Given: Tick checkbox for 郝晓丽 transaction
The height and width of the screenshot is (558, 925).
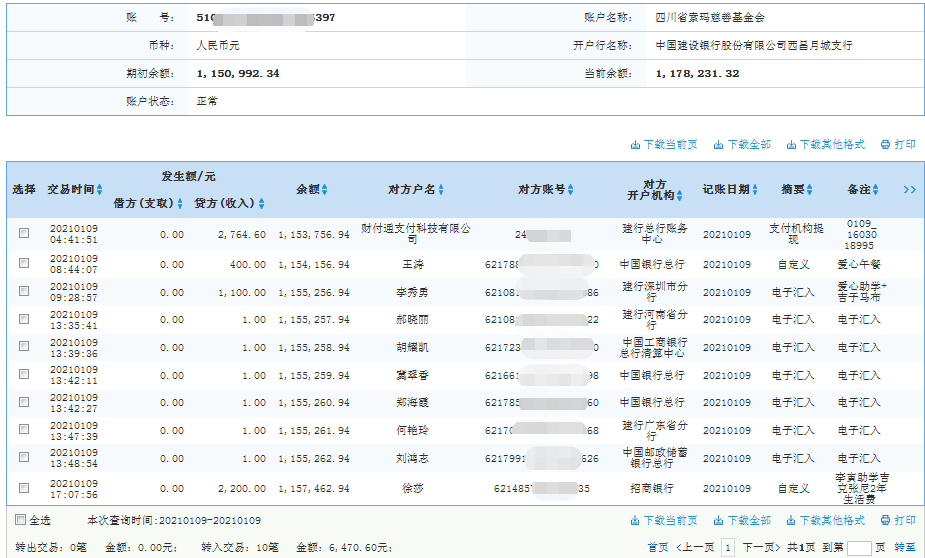Looking at the screenshot, I should coord(24,319).
